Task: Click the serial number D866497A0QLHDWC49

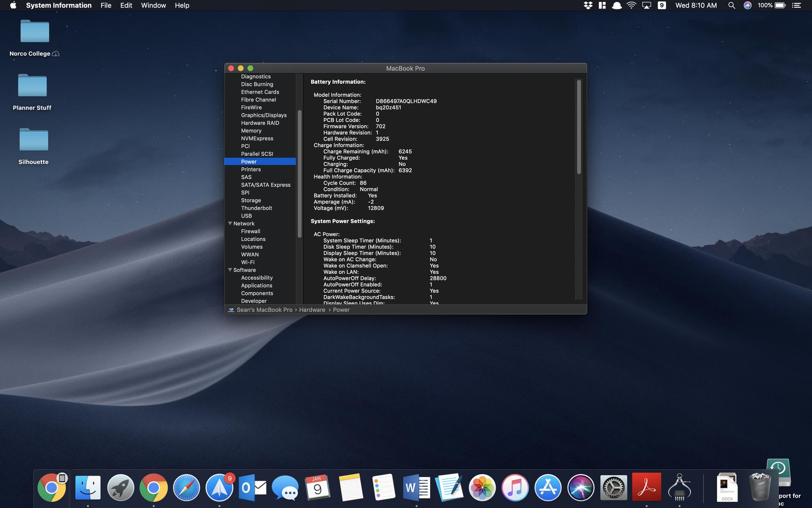Action: click(x=406, y=101)
